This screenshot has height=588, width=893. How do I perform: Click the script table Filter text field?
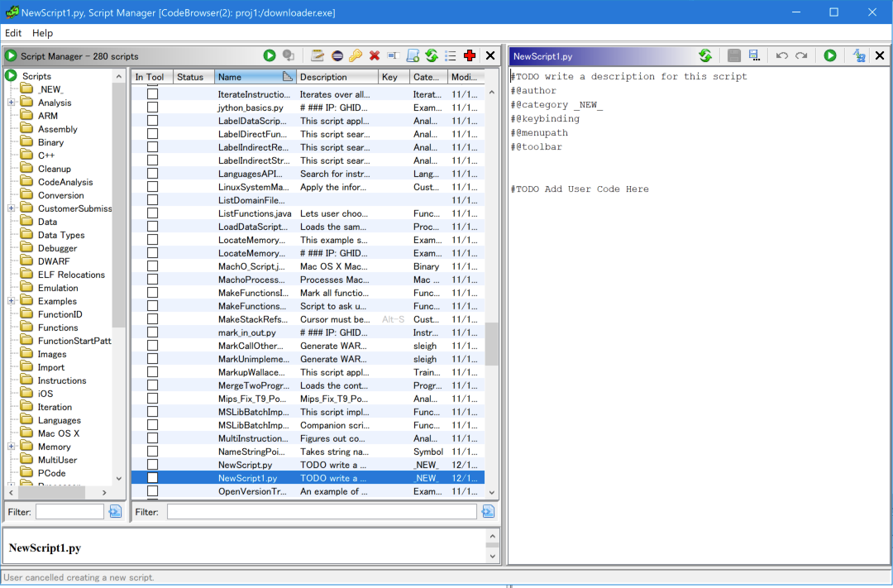point(322,512)
